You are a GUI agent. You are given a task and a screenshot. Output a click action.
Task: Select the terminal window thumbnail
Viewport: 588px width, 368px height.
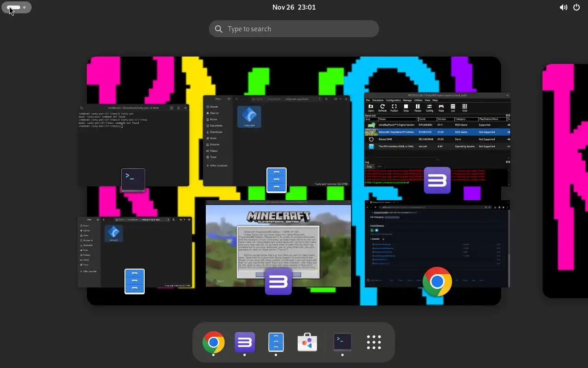[133, 145]
